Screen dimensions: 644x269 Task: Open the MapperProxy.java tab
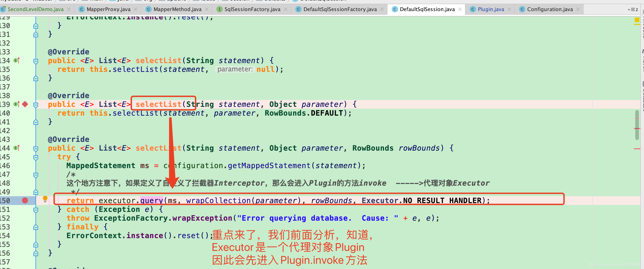pos(108,9)
